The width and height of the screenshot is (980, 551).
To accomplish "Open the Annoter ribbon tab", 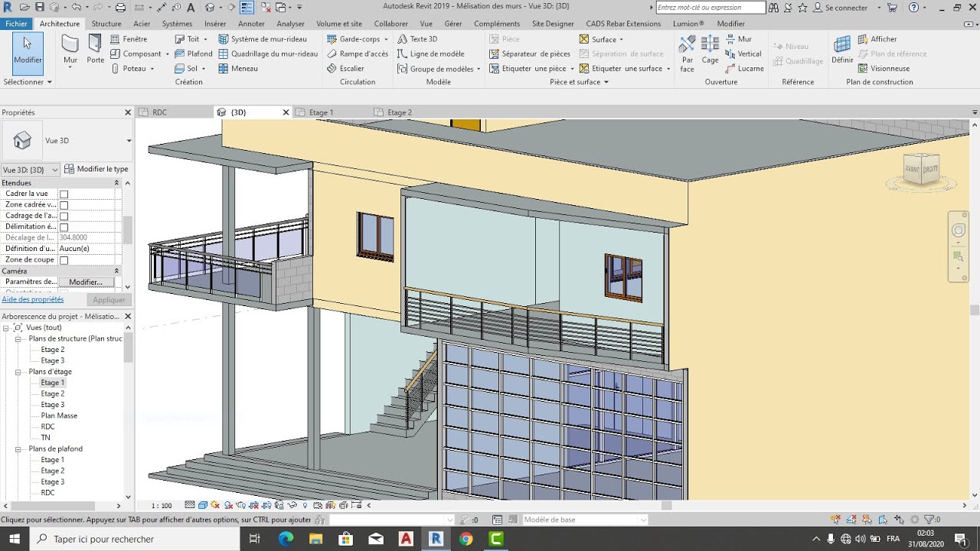I will [251, 24].
